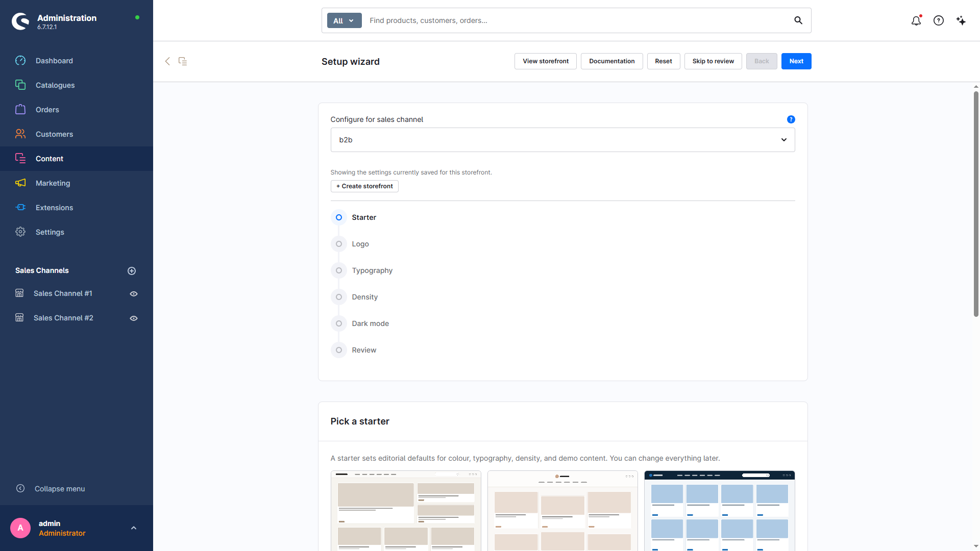This screenshot has width=980, height=551.
Task: Click the blue Next button
Action: (x=796, y=61)
